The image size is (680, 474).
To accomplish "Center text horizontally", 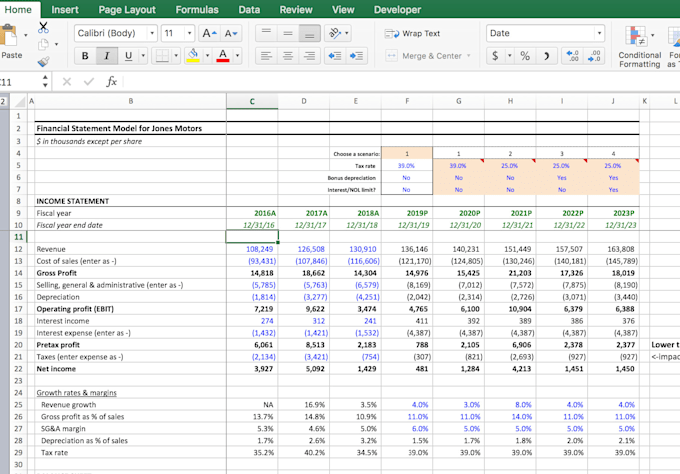I will [288, 56].
